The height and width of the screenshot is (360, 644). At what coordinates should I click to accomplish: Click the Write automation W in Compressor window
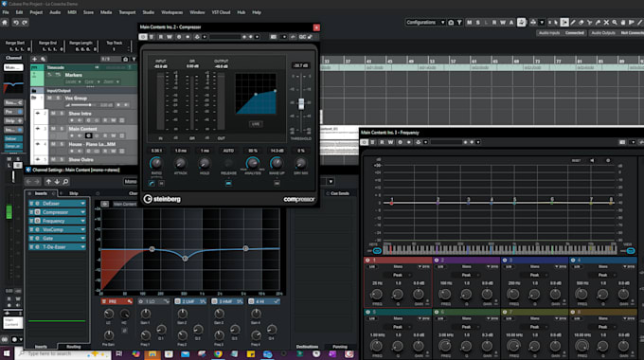pyautogui.click(x=170, y=37)
